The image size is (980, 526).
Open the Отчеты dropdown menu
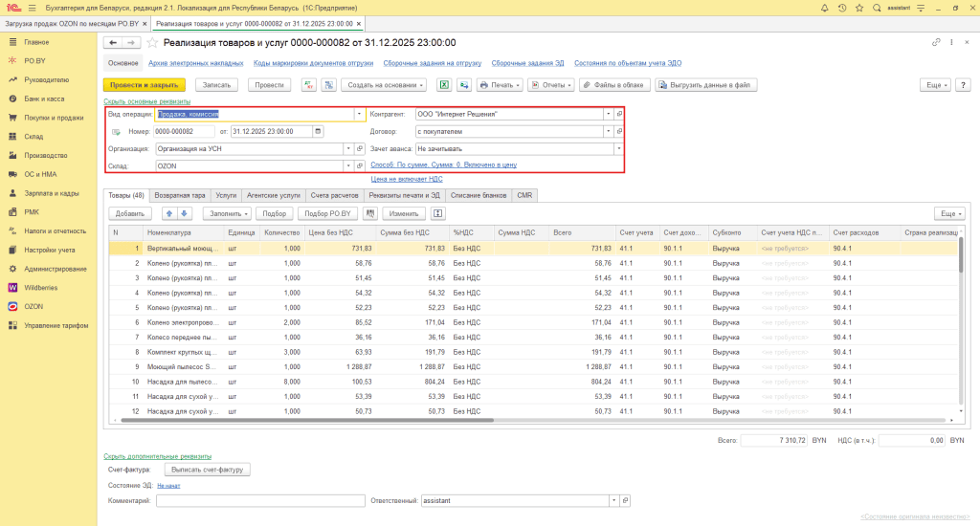(551, 85)
